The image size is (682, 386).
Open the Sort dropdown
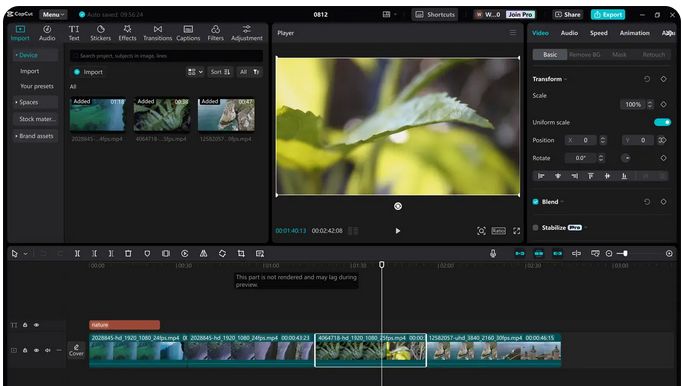(220, 72)
